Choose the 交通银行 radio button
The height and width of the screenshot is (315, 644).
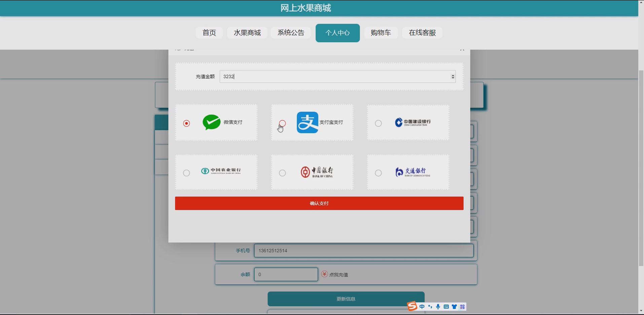pos(378,173)
